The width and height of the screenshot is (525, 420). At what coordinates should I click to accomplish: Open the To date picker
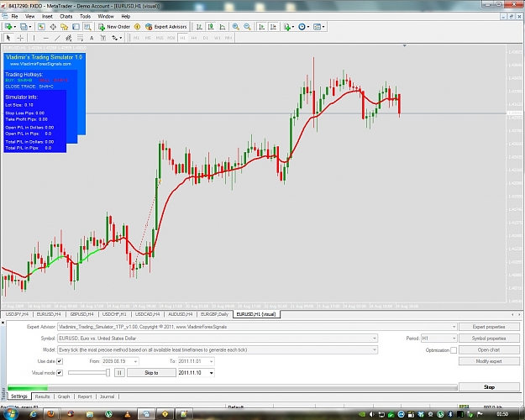[211, 361]
